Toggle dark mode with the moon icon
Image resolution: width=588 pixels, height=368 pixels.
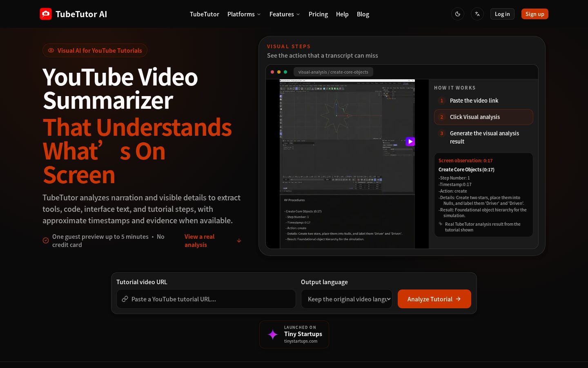458,14
